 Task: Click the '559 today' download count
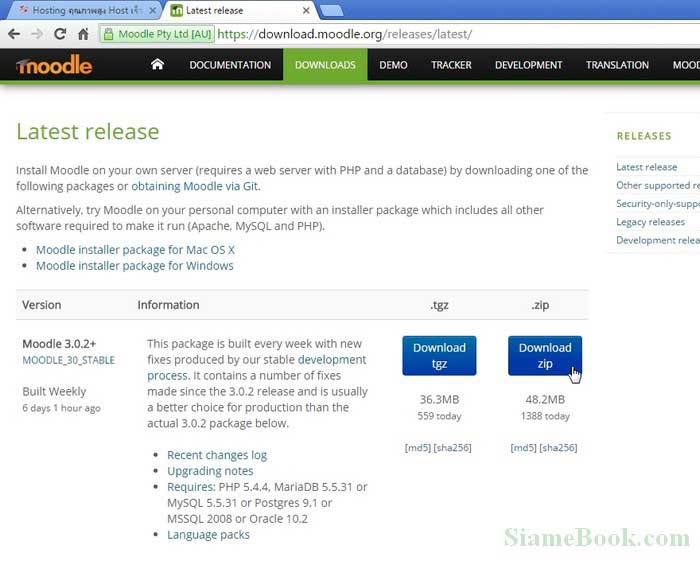439,416
